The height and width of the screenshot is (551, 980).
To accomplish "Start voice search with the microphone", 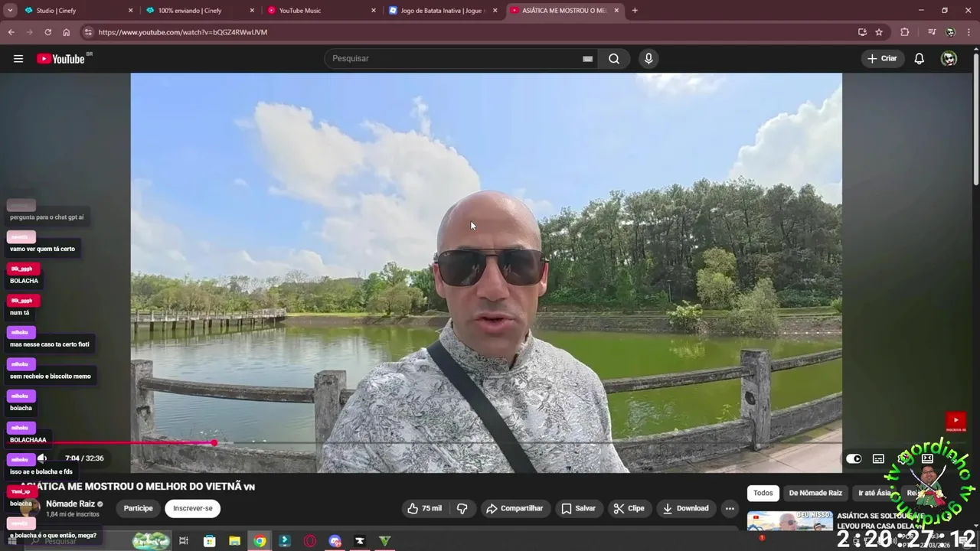I will pyautogui.click(x=648, y=59).
